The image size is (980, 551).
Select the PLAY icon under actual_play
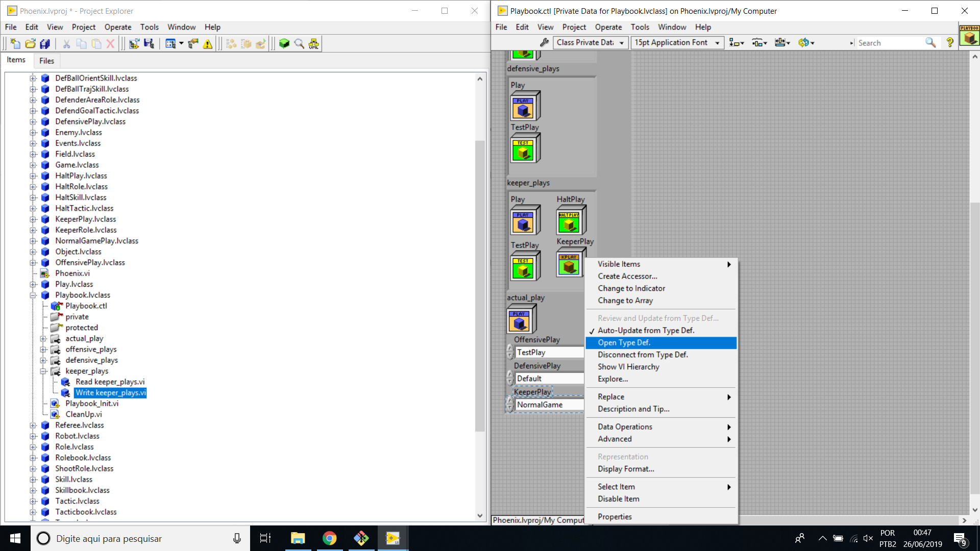(521, 319)
